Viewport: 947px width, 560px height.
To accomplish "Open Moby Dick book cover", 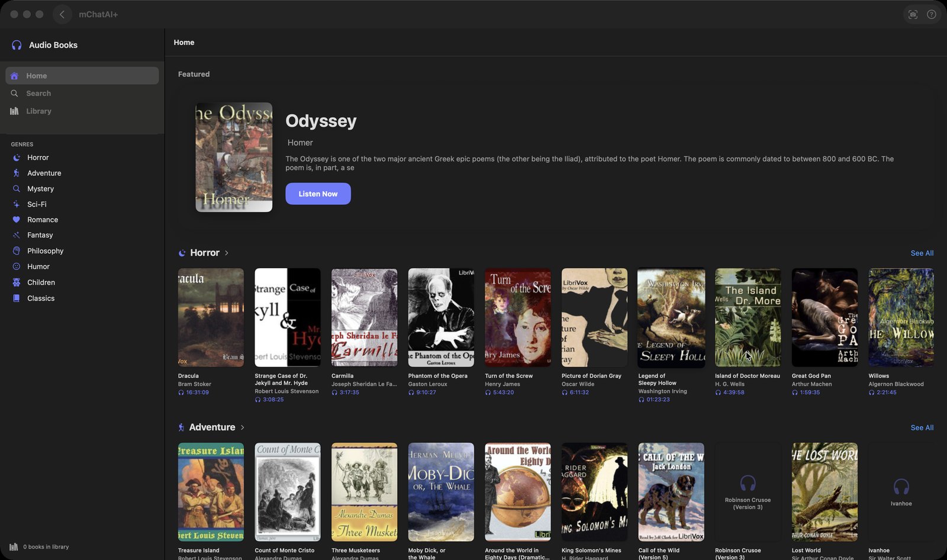I will tap(441, 492).
